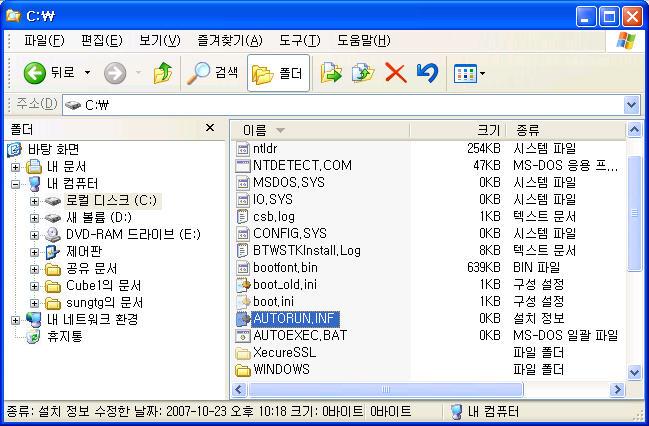This screenshot has height=426, width=649.
Task: Click the 내 컴퓨터 tree icon
Action: pos(34,184)
